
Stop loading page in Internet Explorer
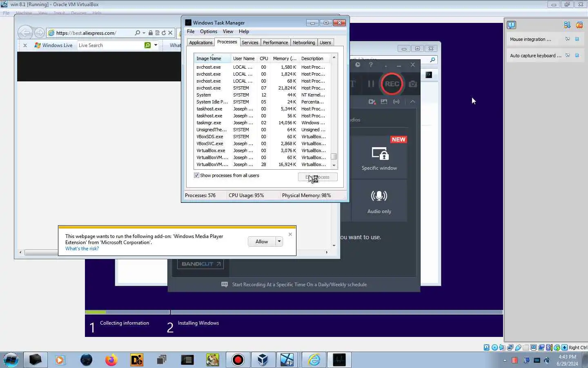click(x=171, y=33)
